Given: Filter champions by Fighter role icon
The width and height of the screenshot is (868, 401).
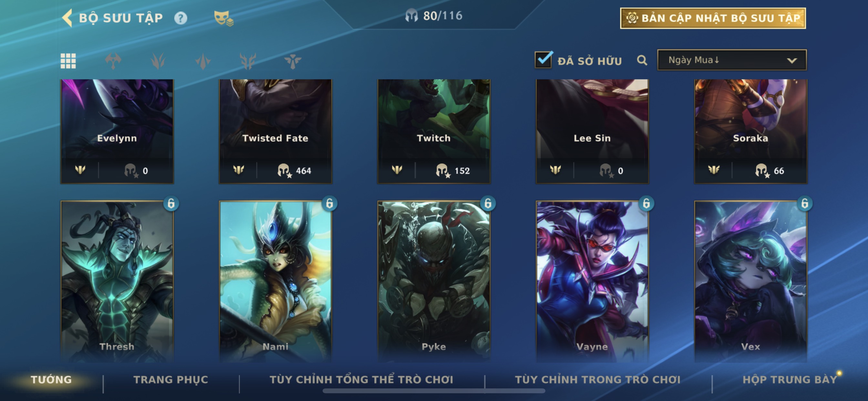Looking at the screenshot, I should pos(113,61).
